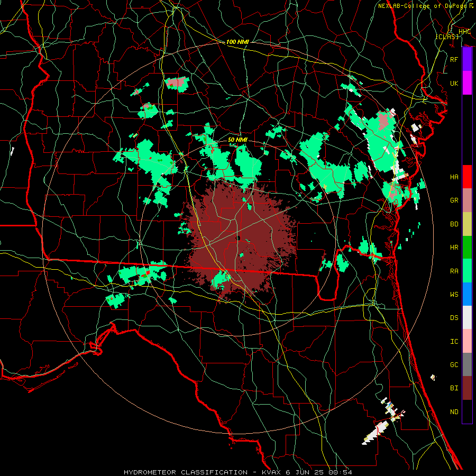The width and height of the screenshot is (476, 476).
Task: Click the IC legend label
Action: [x=454, y=341]
